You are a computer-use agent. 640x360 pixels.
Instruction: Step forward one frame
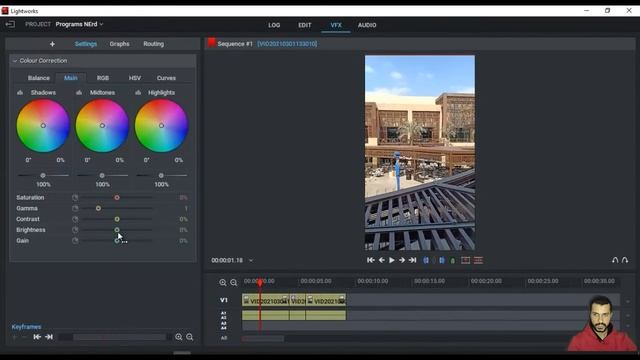pos(402,260)
